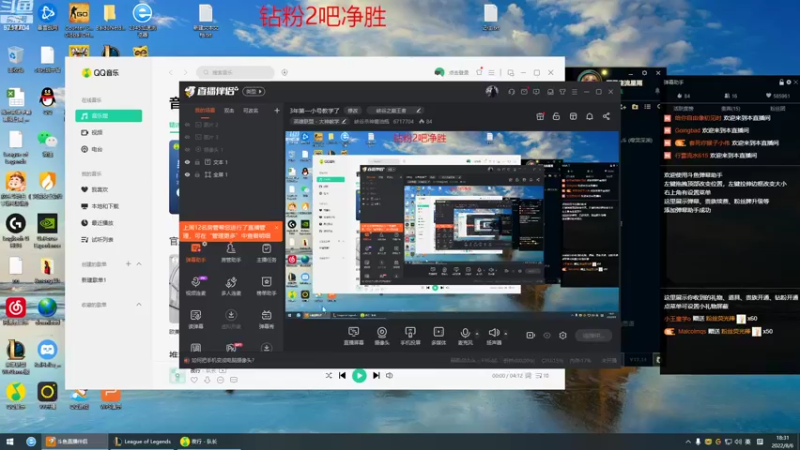The image size is (800, 450).
Task: Toggle lock on 文本 1 layer
Action: pyautogui.click(x=197, y=162)
